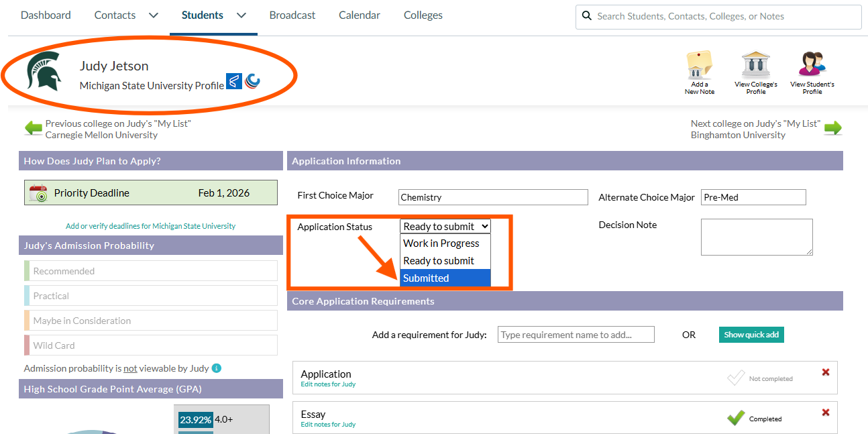Click the 23.92% GPA bar
This screenshot has width=868, height=434.
pyautogui.click(x=196, y=420)
